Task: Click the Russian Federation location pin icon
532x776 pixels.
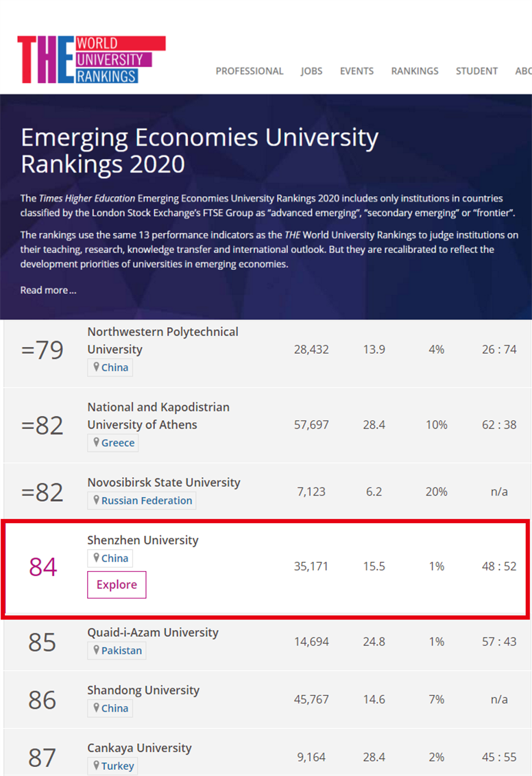Action: pyautogui.click(x=97, y=500)
